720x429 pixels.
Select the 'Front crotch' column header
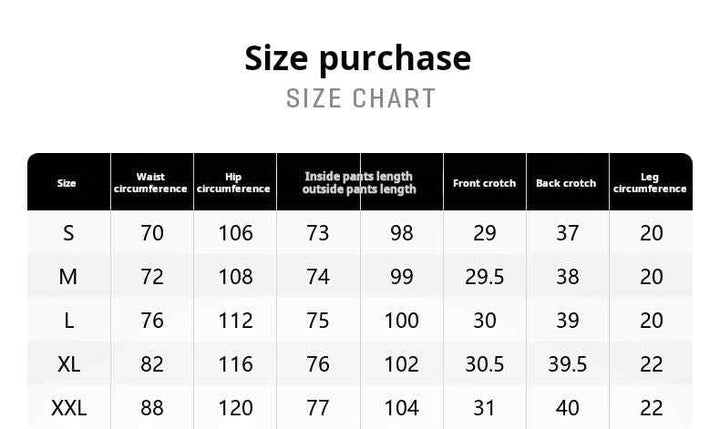click(x=484, y=183)
